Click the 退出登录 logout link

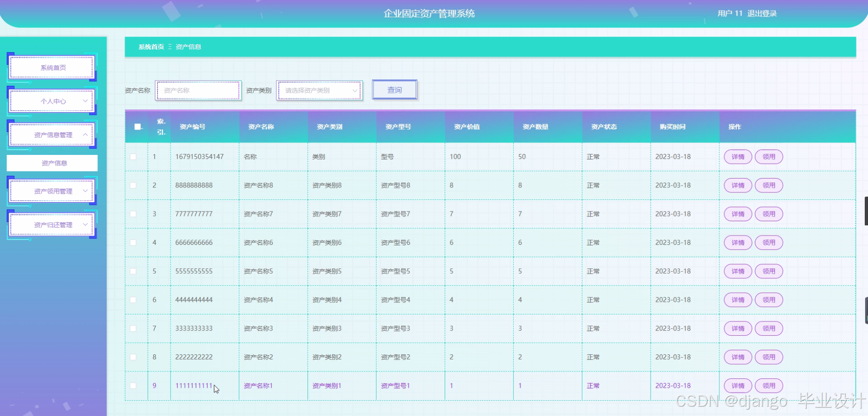coord(762,13)
